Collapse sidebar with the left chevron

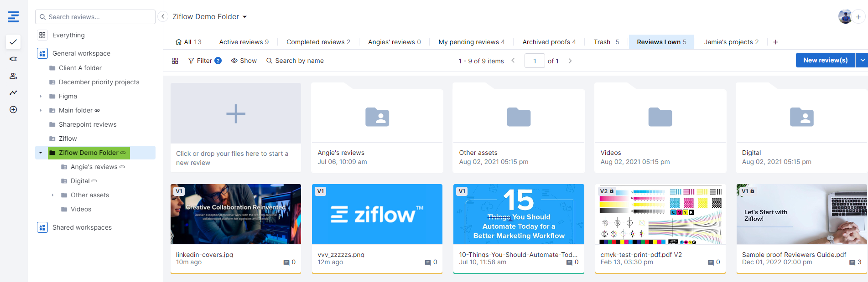163,17
